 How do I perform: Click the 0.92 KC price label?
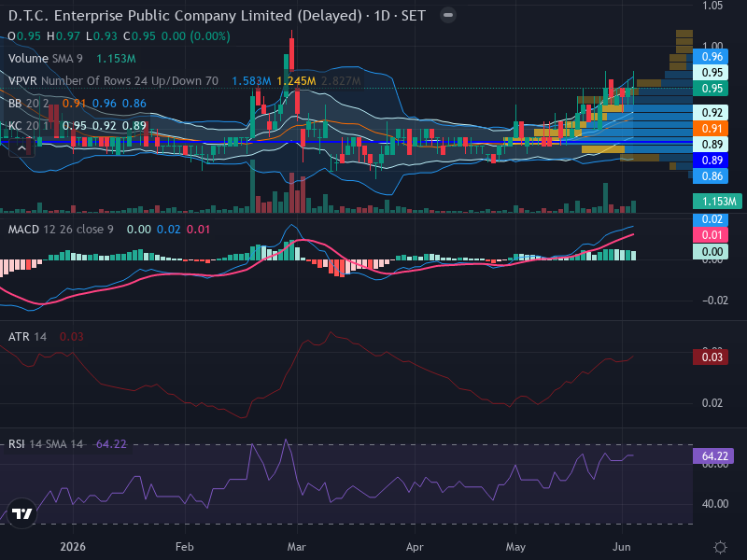click(x=711, y=113)
